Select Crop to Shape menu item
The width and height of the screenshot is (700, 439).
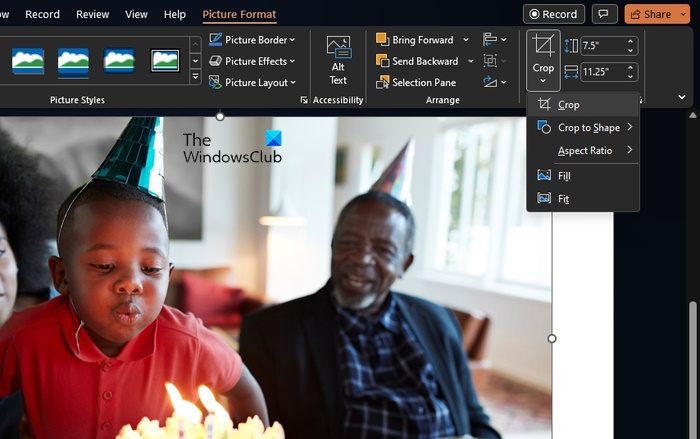click(588, 128)
